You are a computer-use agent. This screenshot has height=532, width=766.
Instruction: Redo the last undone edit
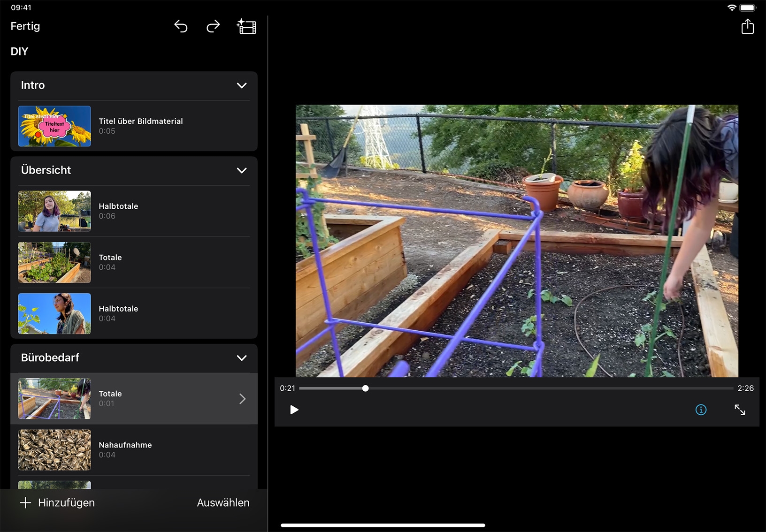coord(213,27)
